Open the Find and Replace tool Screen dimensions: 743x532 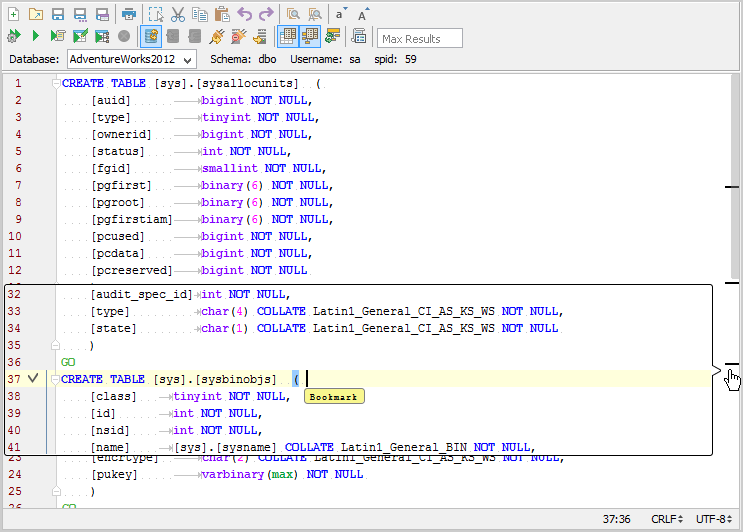(315, 14)
